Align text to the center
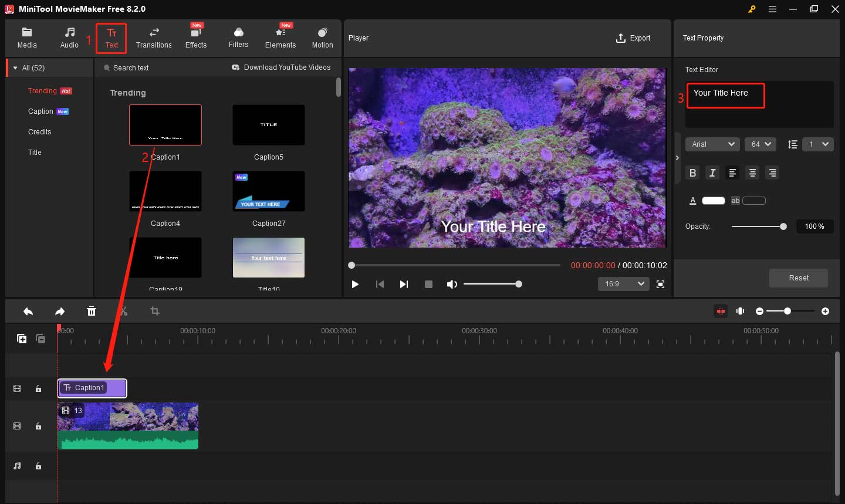 tap(752, 172)
